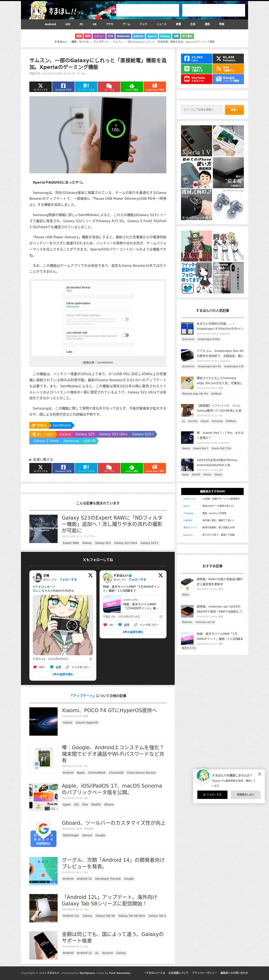Share article on X from top share bar
This screenshot has width=269, height=980.
pos(40,87)
